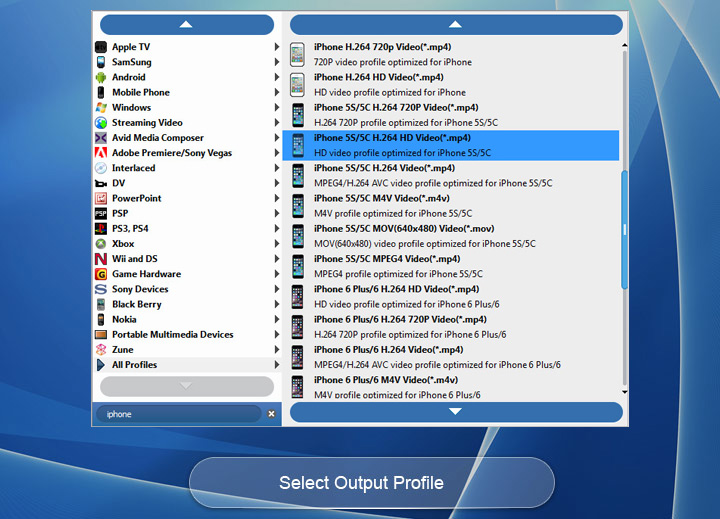This screenshot has width=720, height=519.
Task: Click the PSP icon
Action: pyautogui.click(x=101, y=214)
